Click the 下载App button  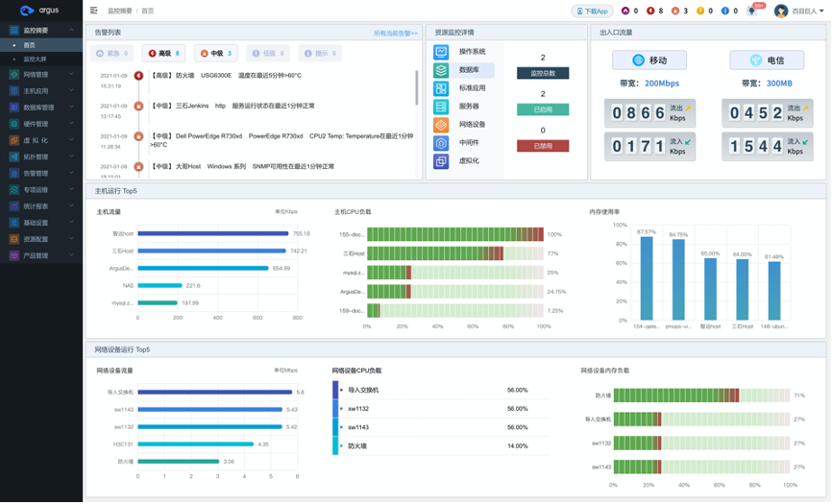coord(592,12)
